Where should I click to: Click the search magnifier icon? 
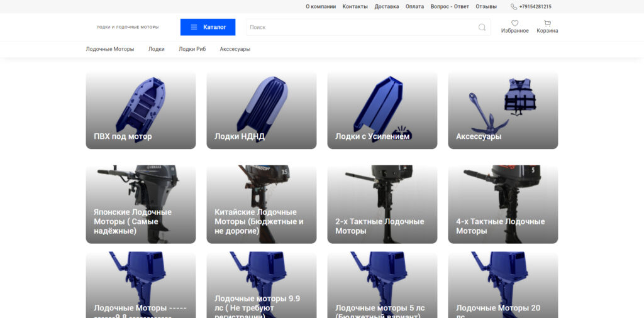[x=482, y=27]
